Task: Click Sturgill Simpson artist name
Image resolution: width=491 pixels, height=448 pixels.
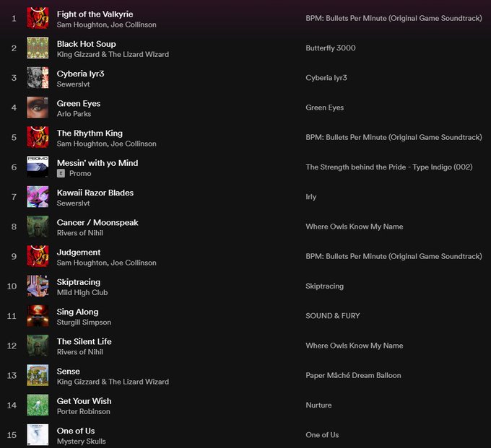Action: coord(84,322)
